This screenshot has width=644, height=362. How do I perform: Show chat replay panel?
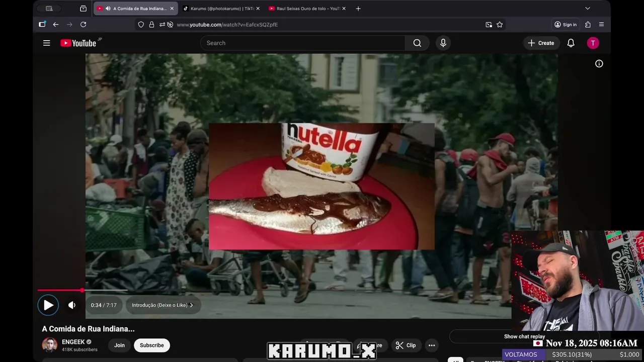coord(524,336)
